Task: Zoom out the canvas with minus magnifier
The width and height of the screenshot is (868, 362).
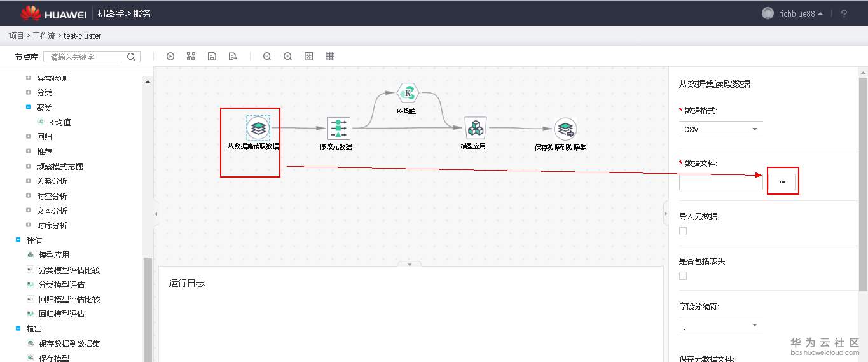Action: coord(267,57)
